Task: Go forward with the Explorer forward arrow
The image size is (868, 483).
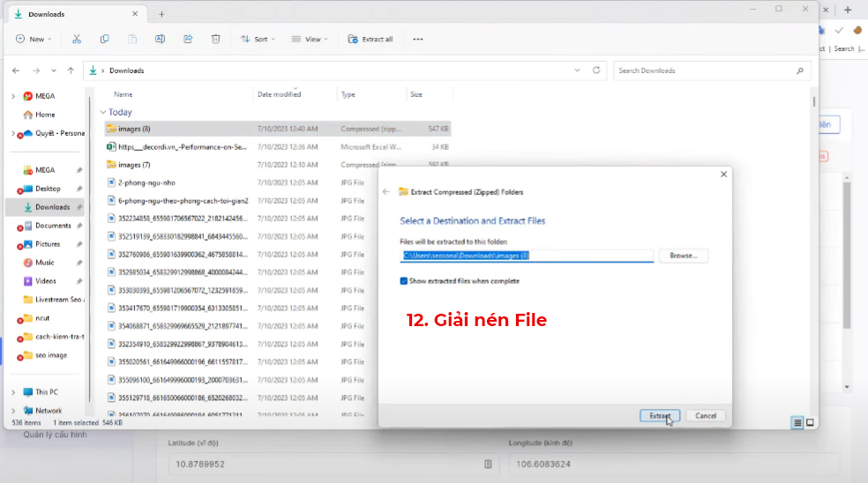Action: coord(36,71)
